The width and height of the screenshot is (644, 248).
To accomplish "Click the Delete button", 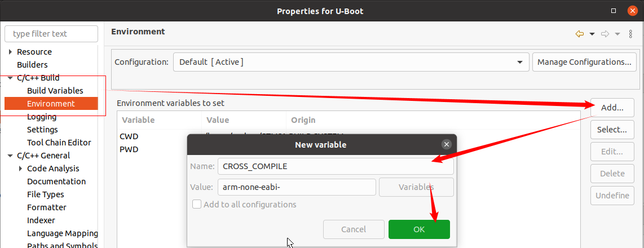I will coord(612,174).
